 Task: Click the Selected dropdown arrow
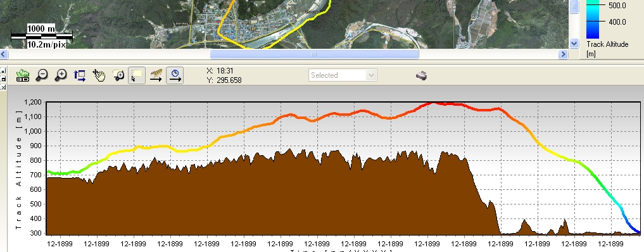click(x=371, y=75)
